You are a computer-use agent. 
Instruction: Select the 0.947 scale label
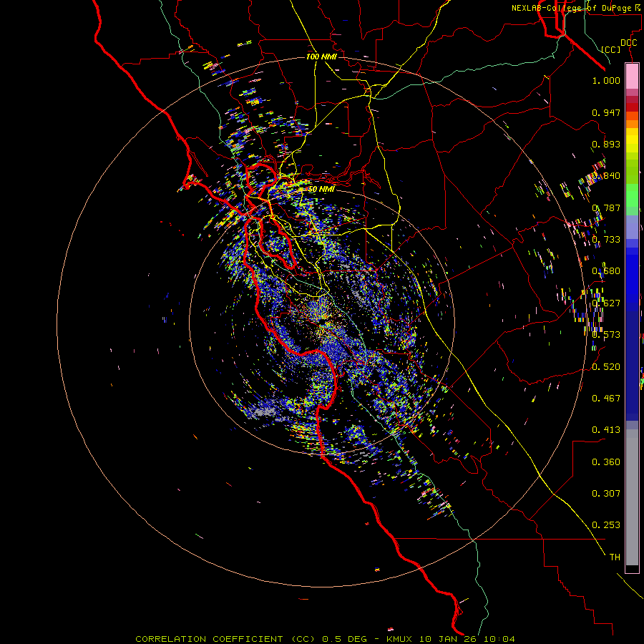pyautogui.click(x=606, y=112)
